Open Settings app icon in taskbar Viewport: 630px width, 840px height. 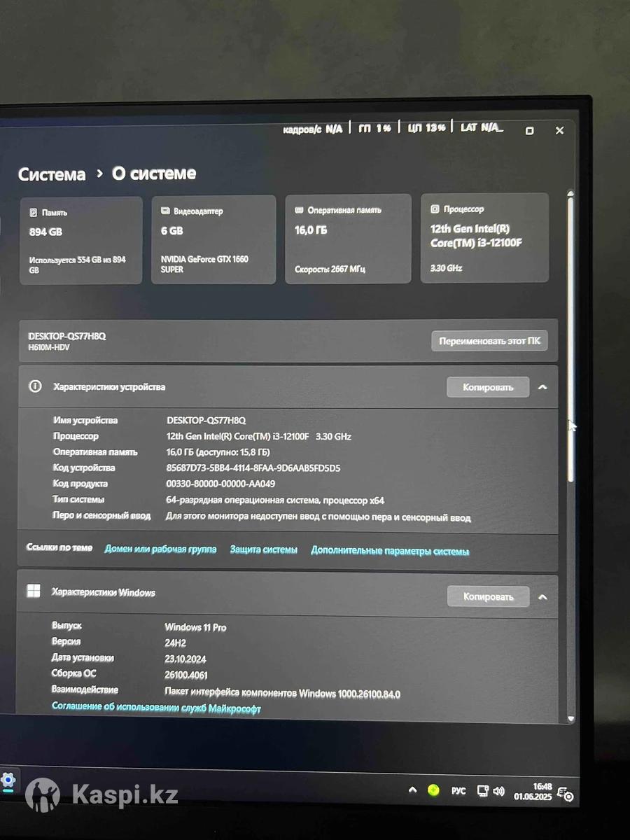click(8, 780)
